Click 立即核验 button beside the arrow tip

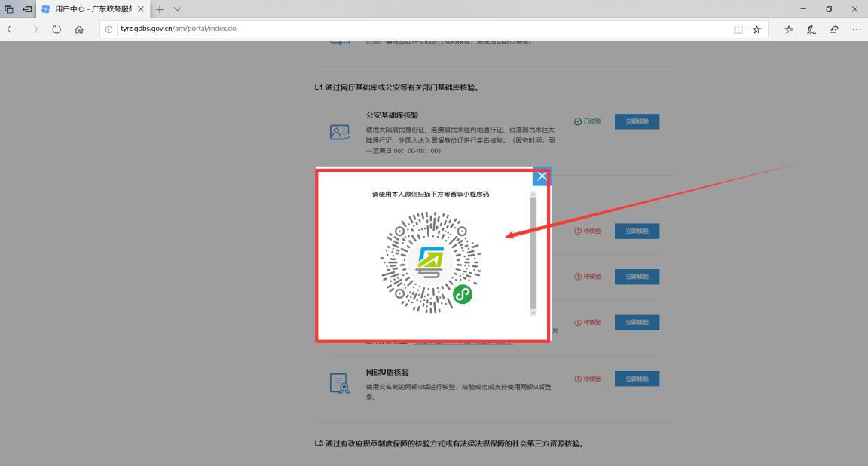[637, 231]
